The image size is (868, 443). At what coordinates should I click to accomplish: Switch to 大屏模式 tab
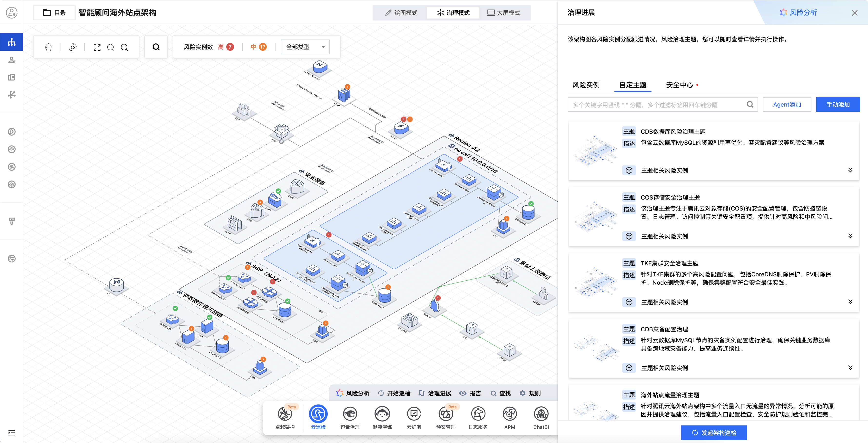504,13
